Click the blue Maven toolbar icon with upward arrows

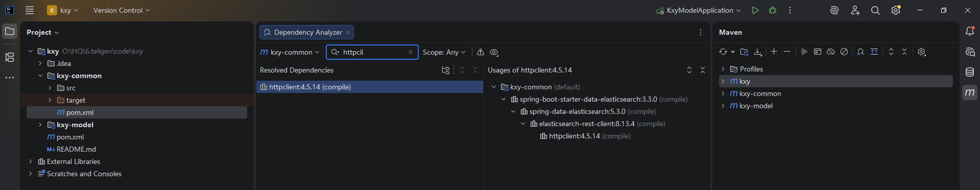pos(874,52)
